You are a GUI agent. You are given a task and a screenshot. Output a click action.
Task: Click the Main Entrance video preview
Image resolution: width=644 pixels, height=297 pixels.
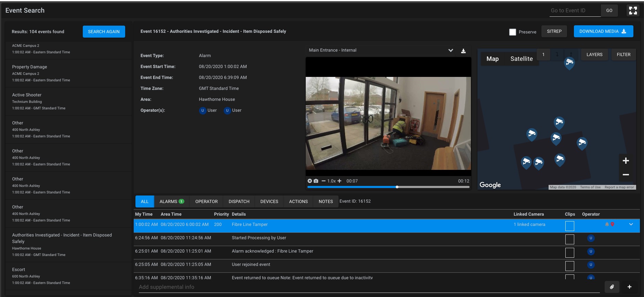pos(388,117)
